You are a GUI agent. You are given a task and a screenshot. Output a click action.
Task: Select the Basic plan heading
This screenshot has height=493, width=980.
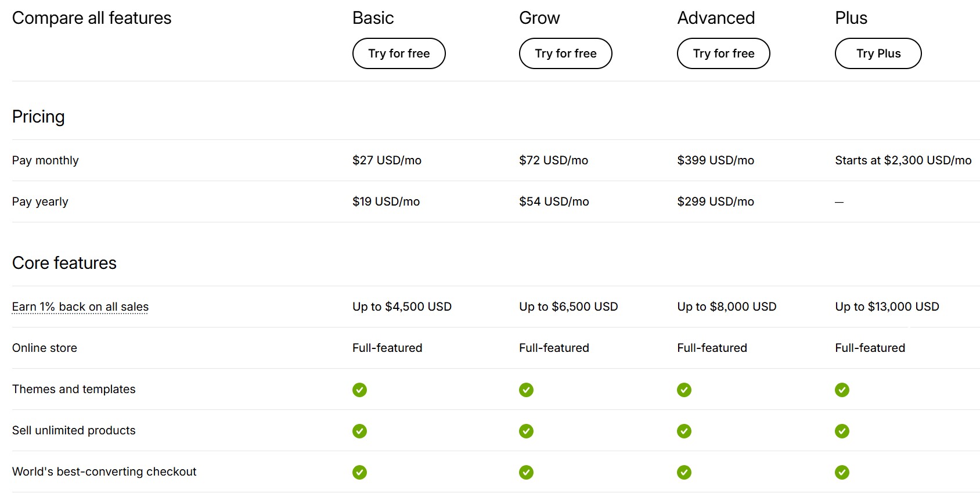pyautogui.click(x=373, y=18)
